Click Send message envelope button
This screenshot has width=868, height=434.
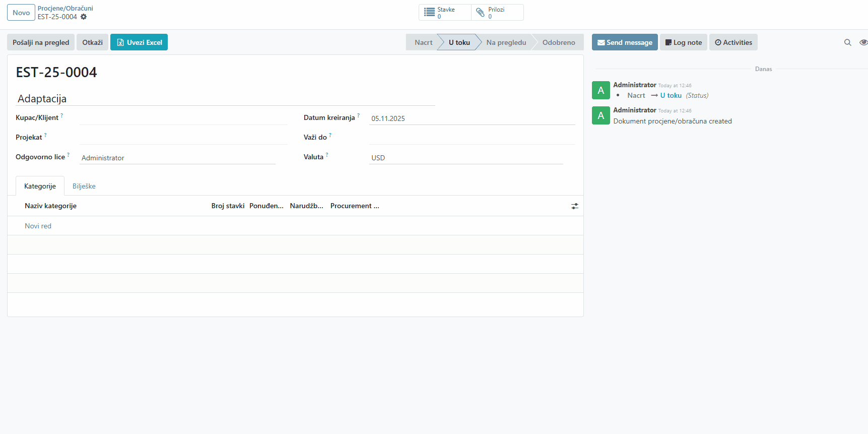(x=624, y=42)
